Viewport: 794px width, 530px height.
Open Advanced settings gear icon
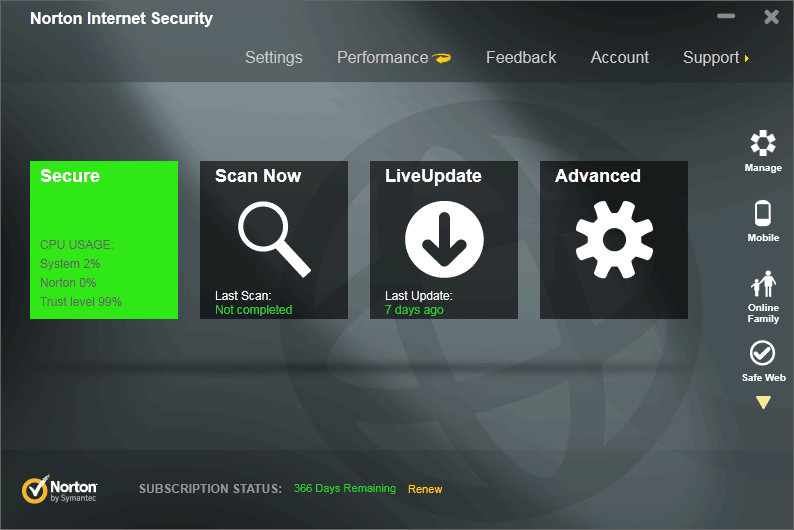pyautogui.click(x=614, y=239)
